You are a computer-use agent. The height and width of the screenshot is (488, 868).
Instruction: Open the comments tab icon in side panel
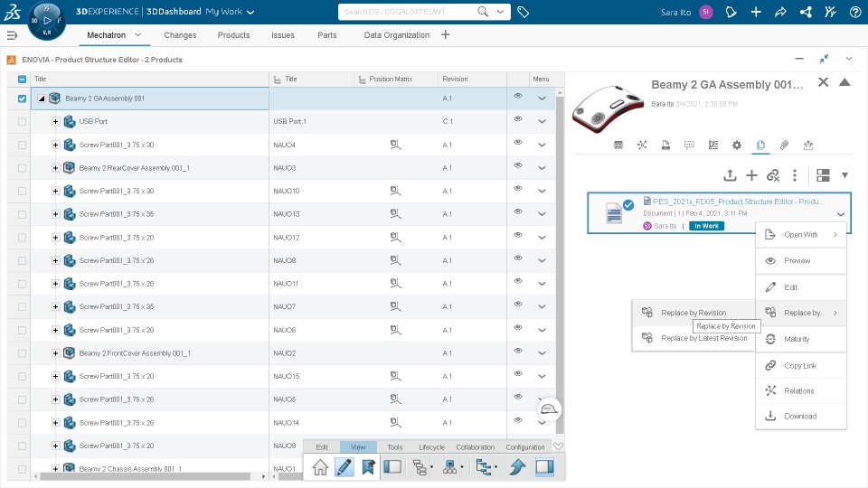coord(689,145)
